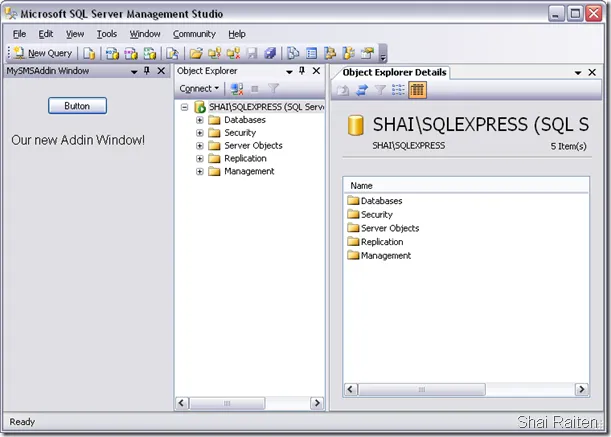This screenshot has width=611, height=437.
Task: Select Databases folder in Object Explorer tree
Action: pos(245,120)
